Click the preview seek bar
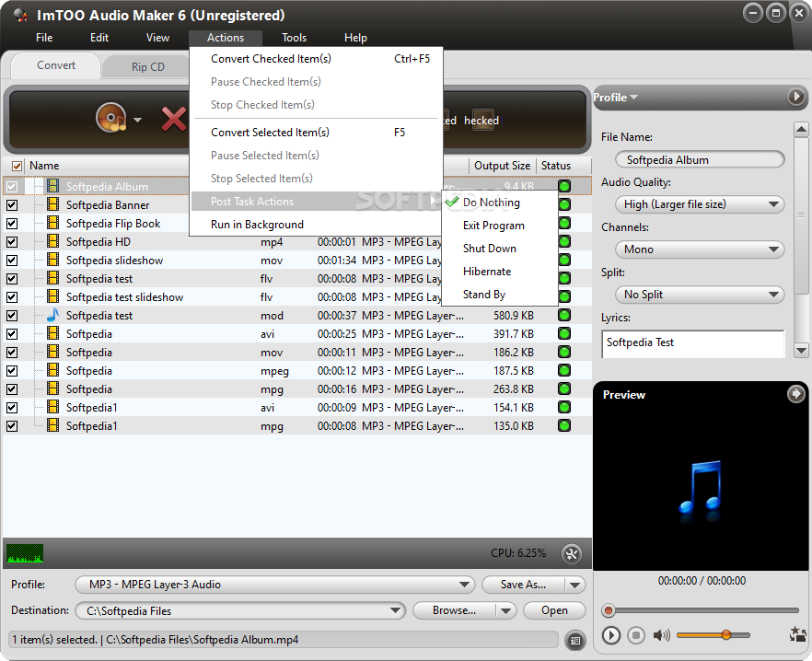Screen dimensions: 812x661 (x=700, y=610)
